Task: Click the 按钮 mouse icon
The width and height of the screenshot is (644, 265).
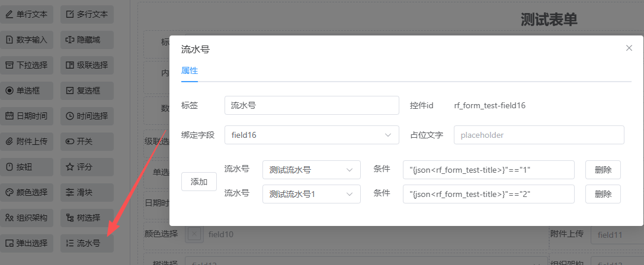Action: 9,167
